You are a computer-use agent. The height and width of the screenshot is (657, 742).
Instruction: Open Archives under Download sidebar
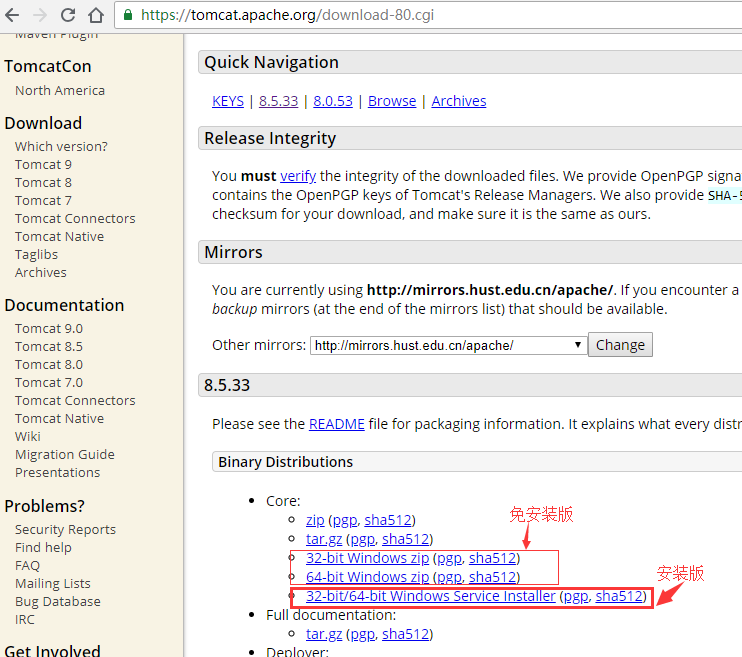[x=41, y=273]
